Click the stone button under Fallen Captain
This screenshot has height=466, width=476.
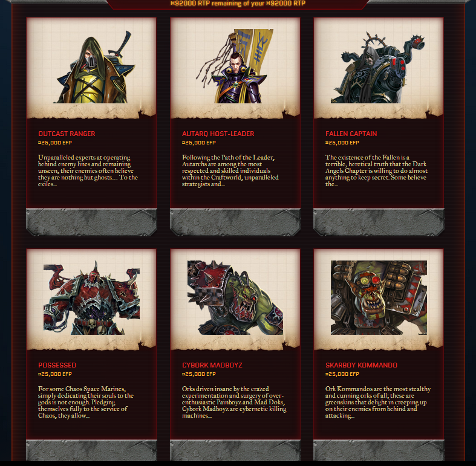[379, 222]
